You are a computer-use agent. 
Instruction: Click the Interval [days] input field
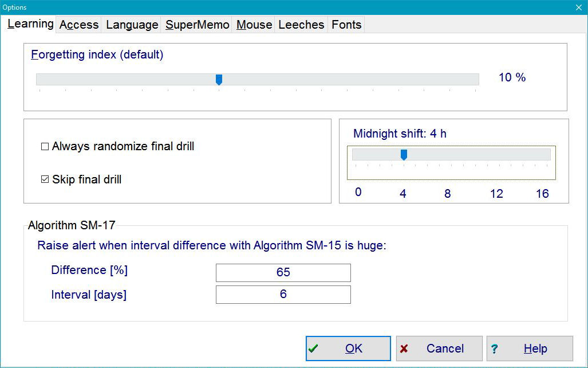[x=283, y=295]
